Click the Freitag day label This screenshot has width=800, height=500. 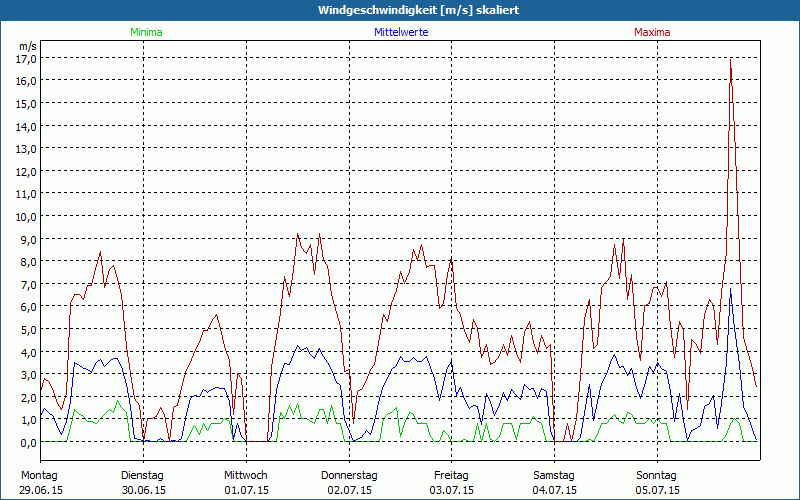(x=451, y=475)
